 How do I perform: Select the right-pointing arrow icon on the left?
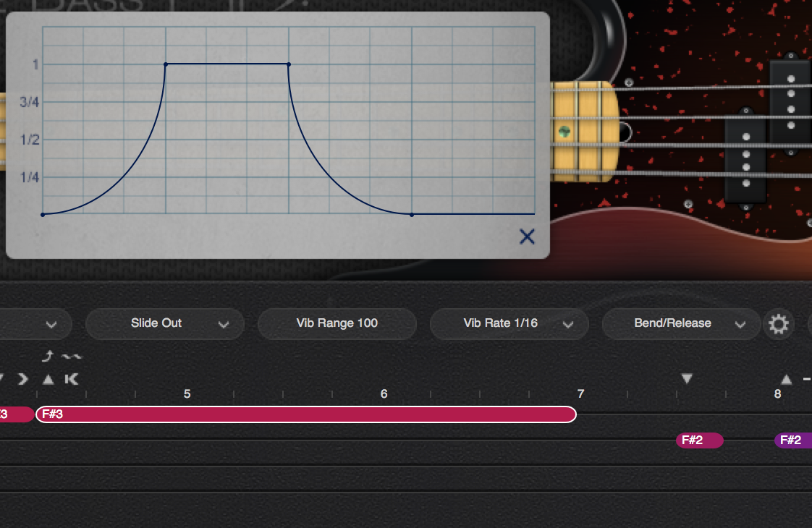23,378
